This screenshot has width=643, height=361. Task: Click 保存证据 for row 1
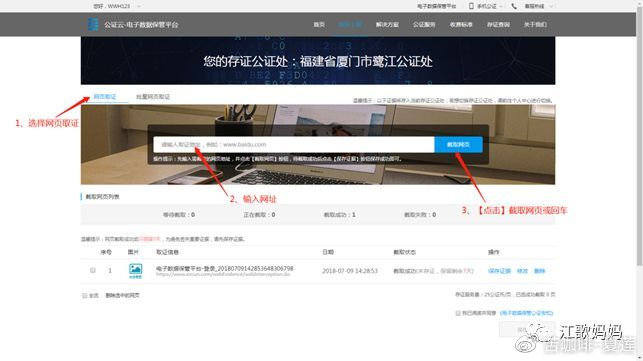coord(499,271)
